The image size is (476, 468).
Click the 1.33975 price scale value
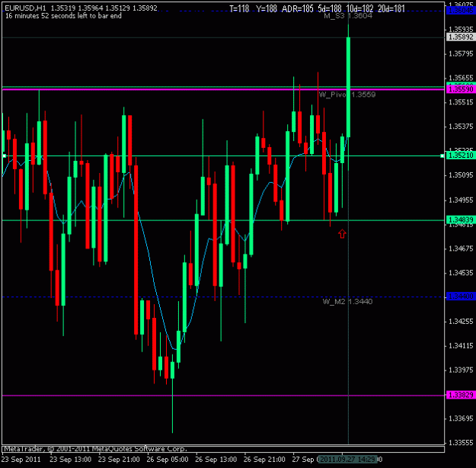click(x=461, y=370)
